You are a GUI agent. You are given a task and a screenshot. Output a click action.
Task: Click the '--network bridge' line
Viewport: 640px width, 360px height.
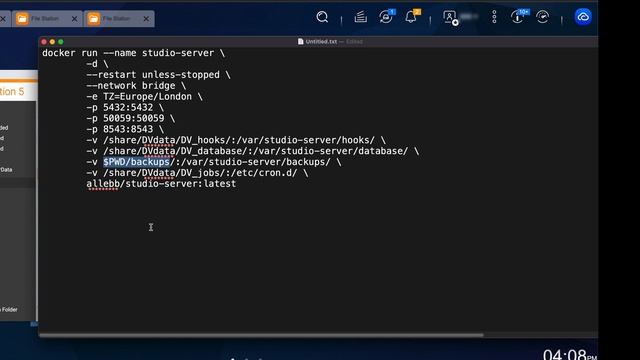(x=136, y=86)
